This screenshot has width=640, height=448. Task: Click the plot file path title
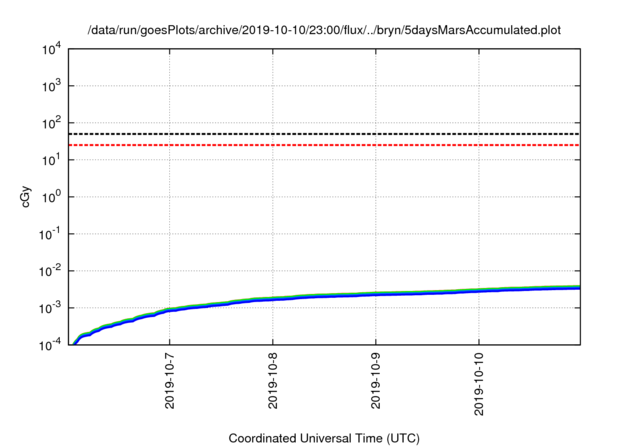click(324, 30)
